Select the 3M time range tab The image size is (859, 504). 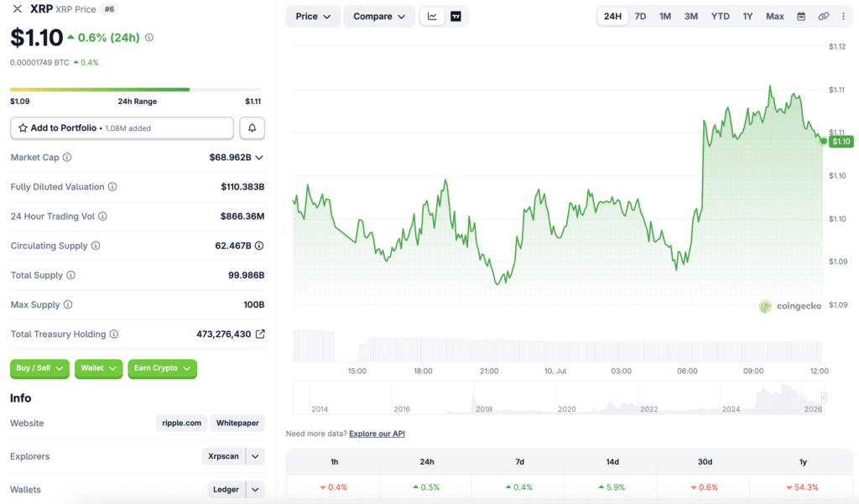(x=691, y=17)
